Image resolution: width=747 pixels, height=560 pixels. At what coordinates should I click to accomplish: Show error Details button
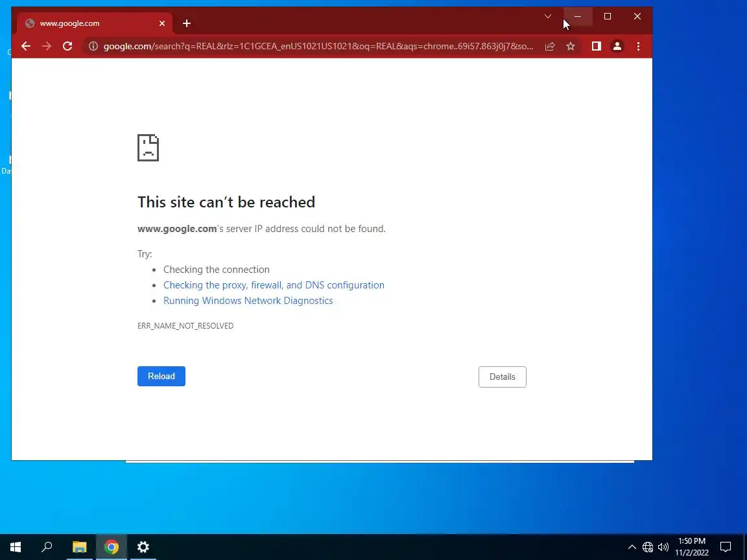[x=502, y=377]
